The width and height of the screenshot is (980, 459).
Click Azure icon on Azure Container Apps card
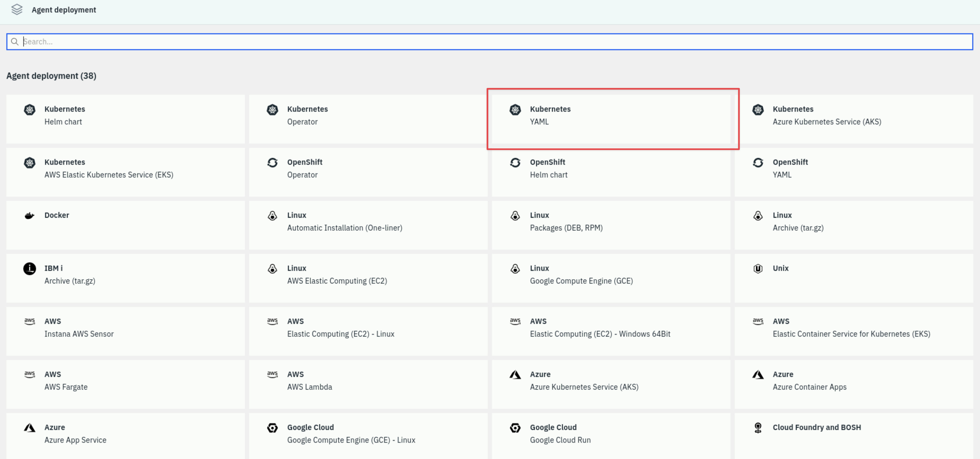pos(758,375)
